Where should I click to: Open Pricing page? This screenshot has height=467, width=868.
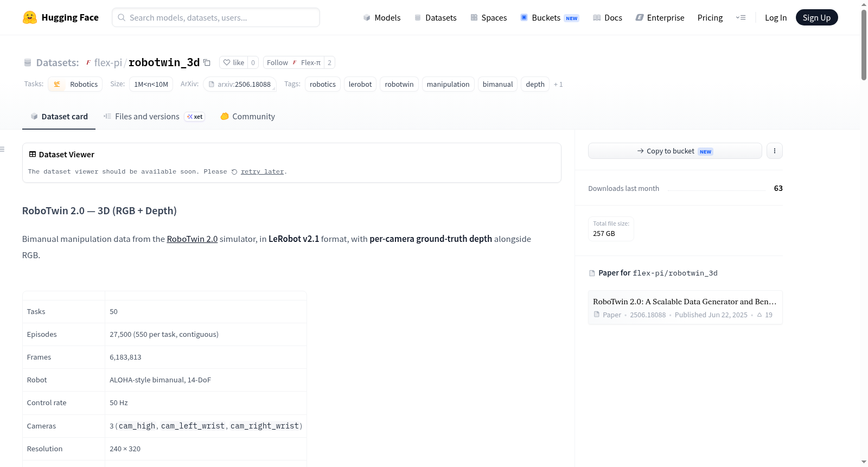tap(710, 17)
